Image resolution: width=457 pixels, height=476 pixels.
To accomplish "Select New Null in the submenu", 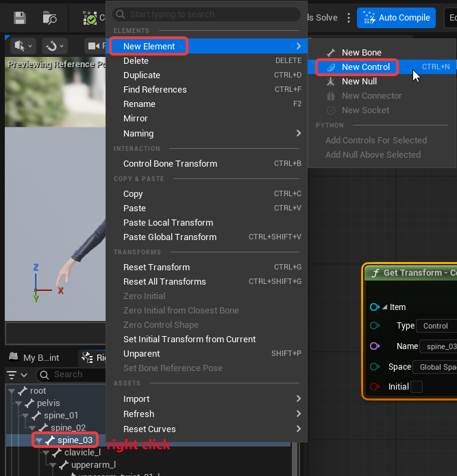I will (x=382, y=82).
